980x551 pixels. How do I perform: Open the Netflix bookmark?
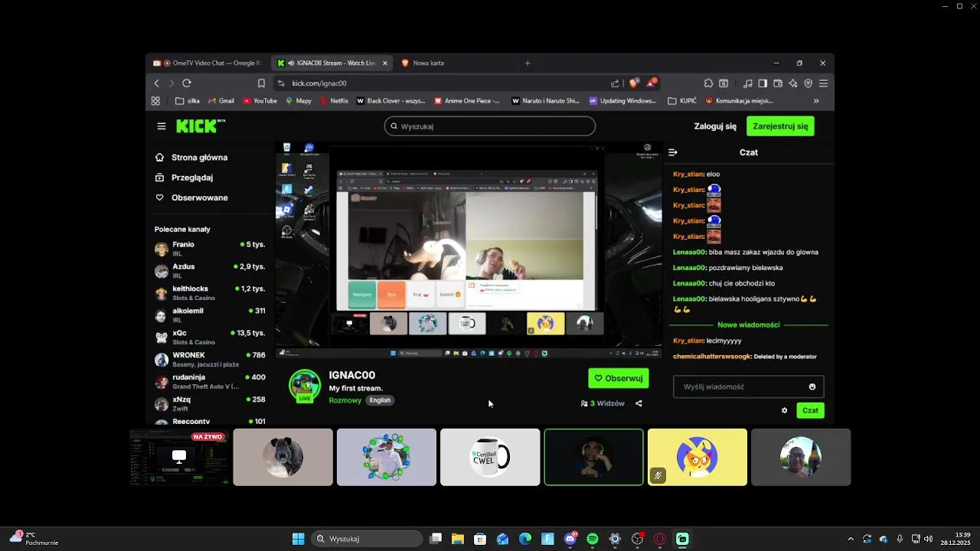click(x=334, y=101)
